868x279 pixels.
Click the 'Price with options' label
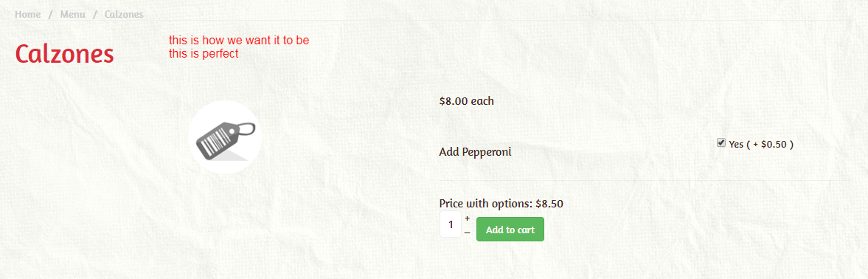coord(486,204)
